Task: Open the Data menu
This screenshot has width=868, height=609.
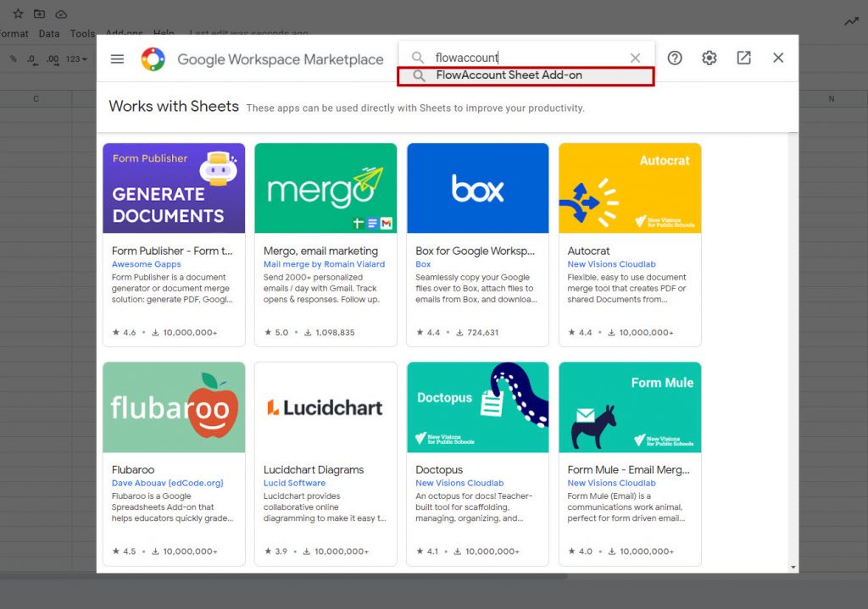Action: tap(49, 34)
